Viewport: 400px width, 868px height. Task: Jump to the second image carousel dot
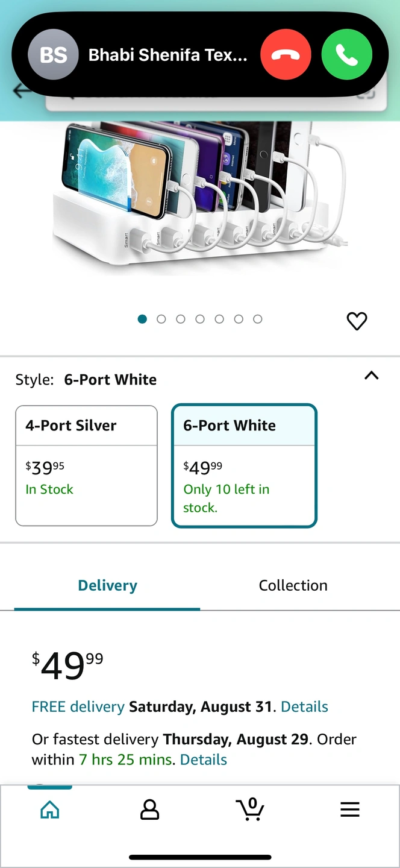pyautogui.click(x=161, y=319)
